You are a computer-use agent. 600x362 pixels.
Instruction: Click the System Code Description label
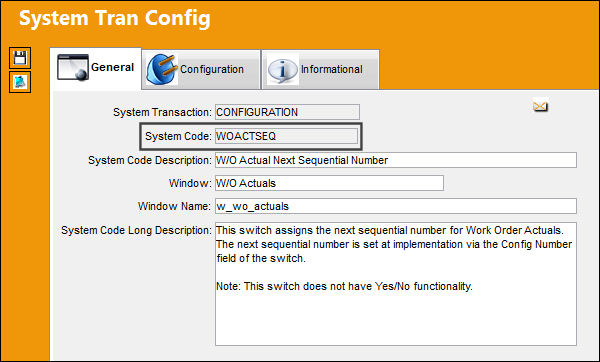[150, 160]
